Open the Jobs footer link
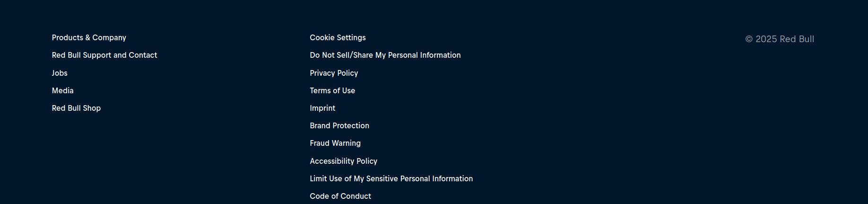 [x=60, y=73]
